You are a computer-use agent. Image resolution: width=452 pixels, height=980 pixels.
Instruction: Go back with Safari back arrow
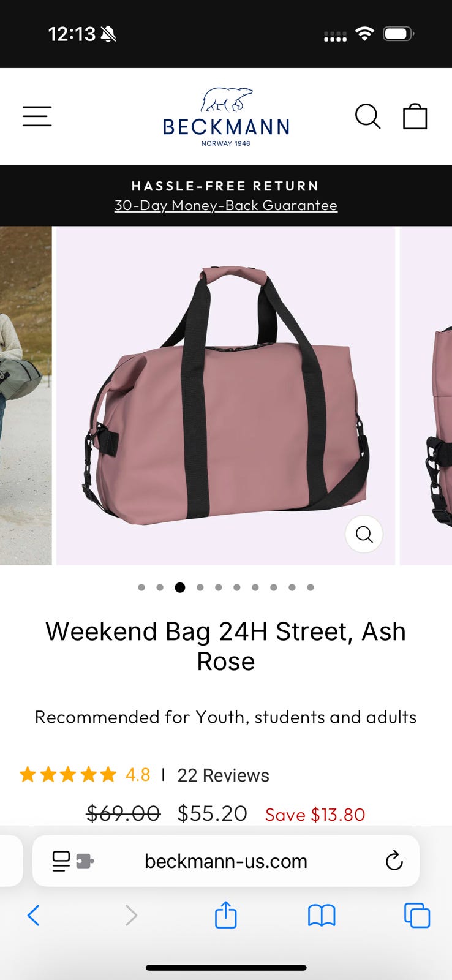click(34, 916)
